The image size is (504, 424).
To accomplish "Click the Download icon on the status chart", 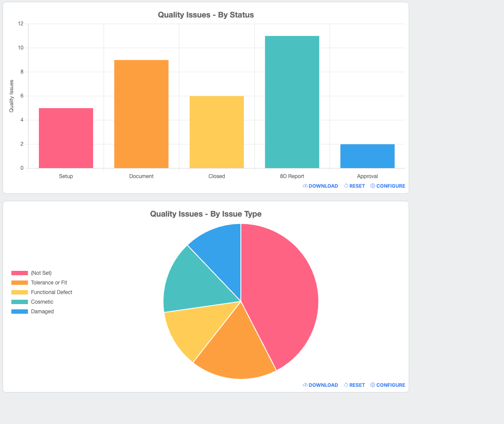I will [x=305, y=186].
